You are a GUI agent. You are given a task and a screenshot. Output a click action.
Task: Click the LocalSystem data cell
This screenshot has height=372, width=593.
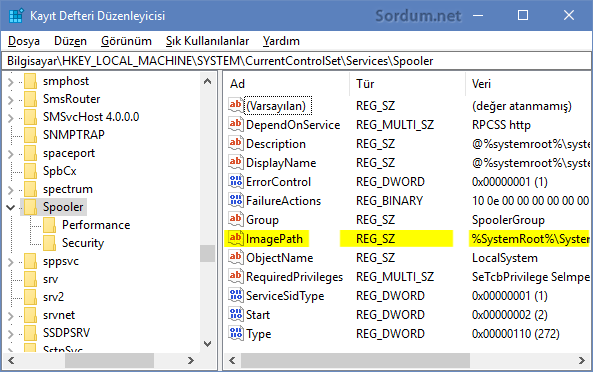[505, 258]
